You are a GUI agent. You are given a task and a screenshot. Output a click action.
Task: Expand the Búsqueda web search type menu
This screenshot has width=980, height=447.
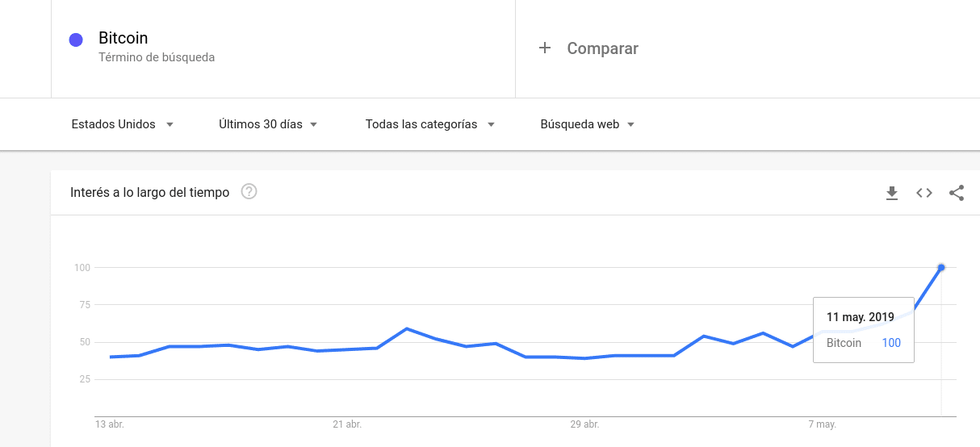point(587,124)
